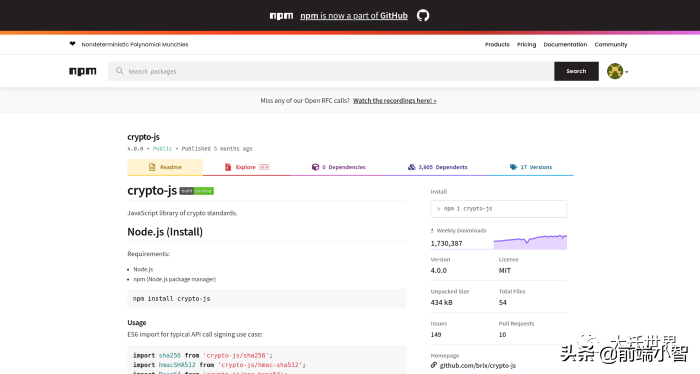Click the 1,730,387 downloads count
Screen dimensions: 700x374
(x=446, y=243)
